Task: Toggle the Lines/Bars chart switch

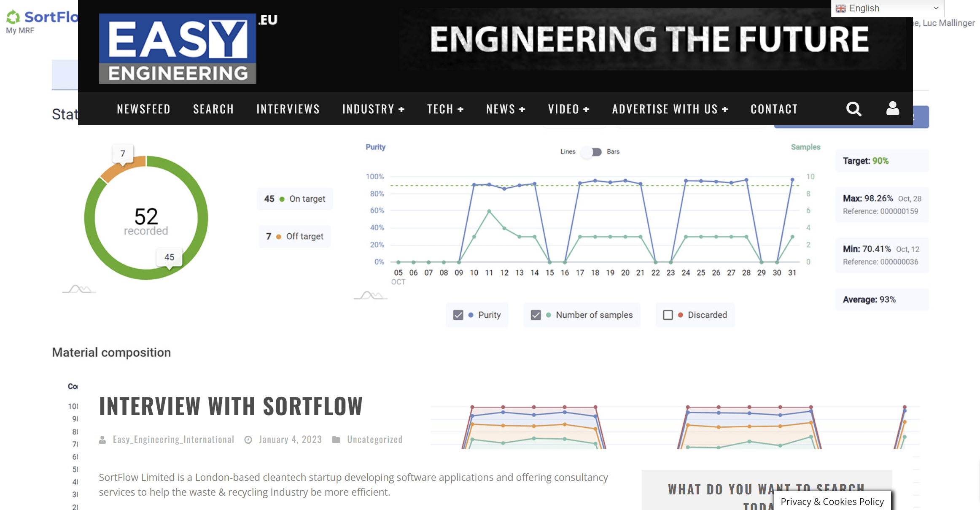Action: (x=591, y=152)
